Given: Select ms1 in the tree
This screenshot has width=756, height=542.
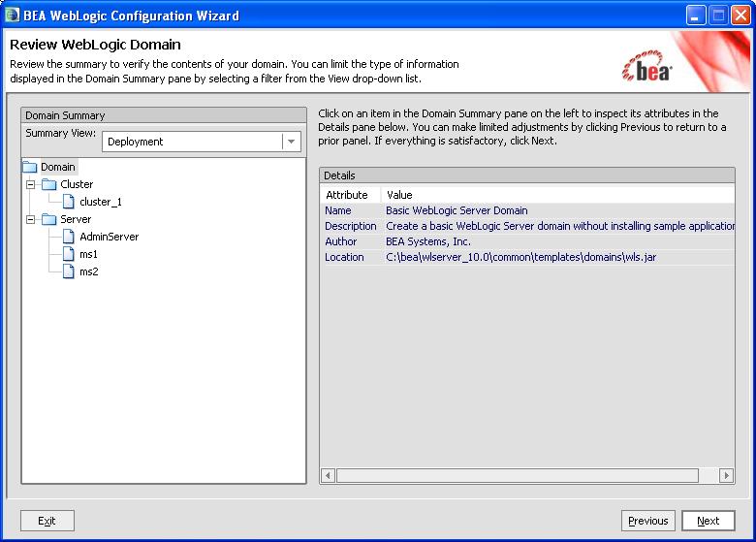Looking at the screenshot, I should coord(89,254).
